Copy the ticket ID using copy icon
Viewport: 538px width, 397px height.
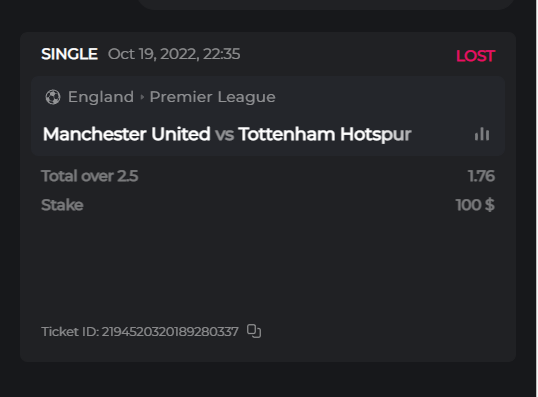254,331
